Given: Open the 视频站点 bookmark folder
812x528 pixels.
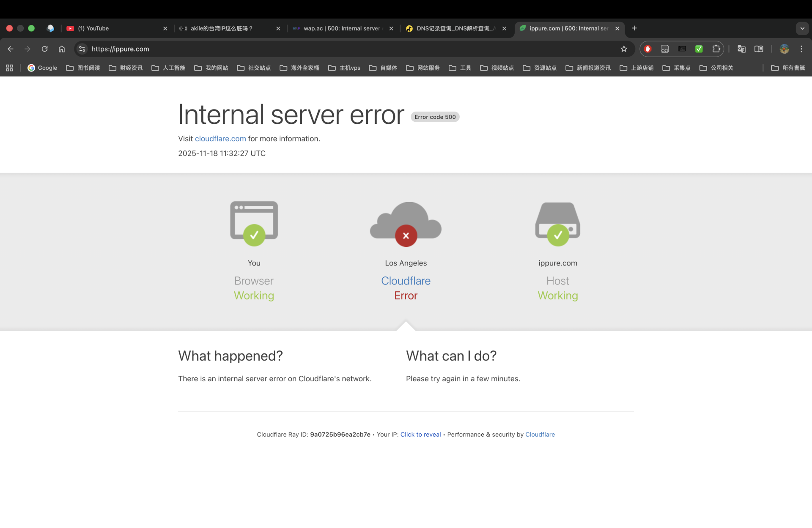Looking at the screenshot, I should point(497,68).
